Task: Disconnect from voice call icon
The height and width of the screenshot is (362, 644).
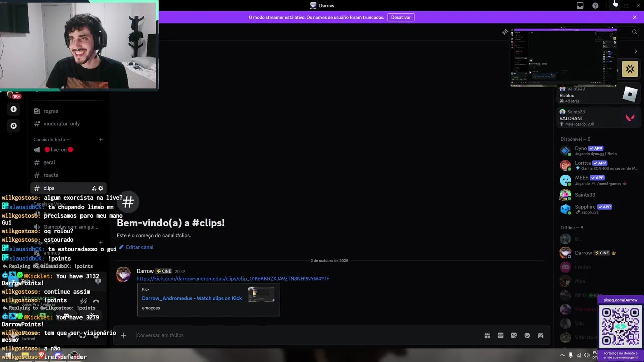Action: pyautogui.click(x=96, y=301)
